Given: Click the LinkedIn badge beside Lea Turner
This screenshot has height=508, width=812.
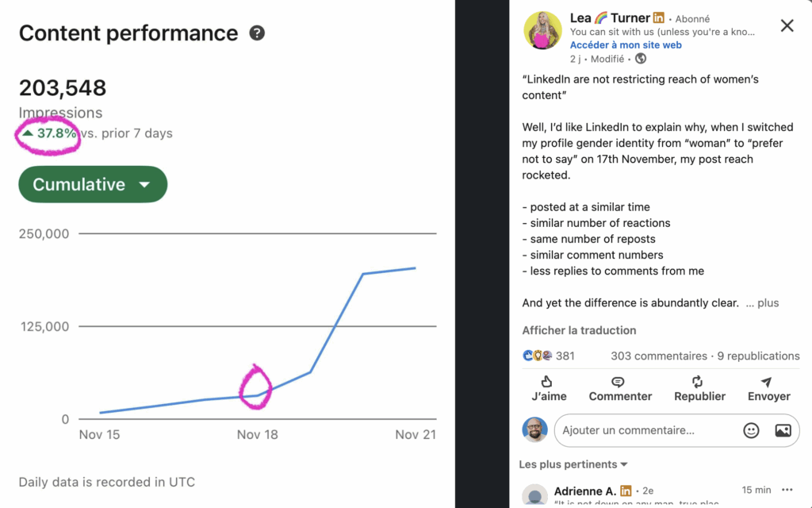Looking at the screenshot, I should [x=658, y=18].
